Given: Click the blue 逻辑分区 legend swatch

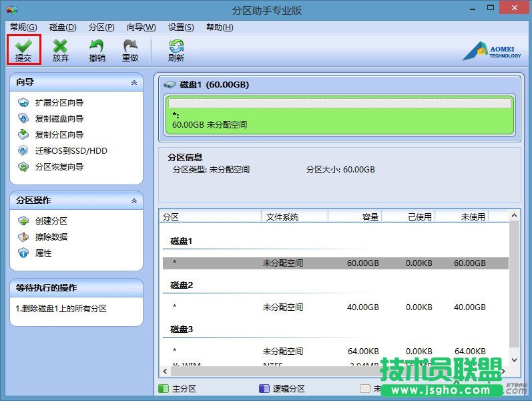Looking at the screenshot, I should pyautogui.click(x=264, y=388).
